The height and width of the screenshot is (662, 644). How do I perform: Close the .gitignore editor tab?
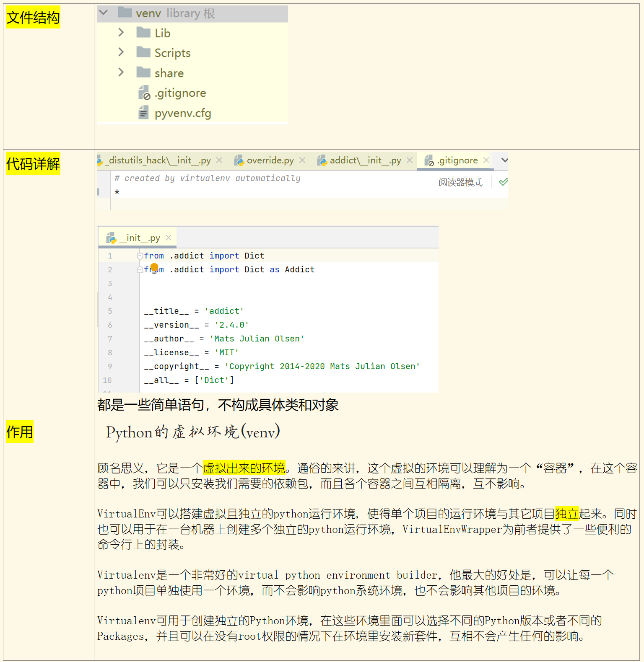pyautogui.click(x=486, y=160)
